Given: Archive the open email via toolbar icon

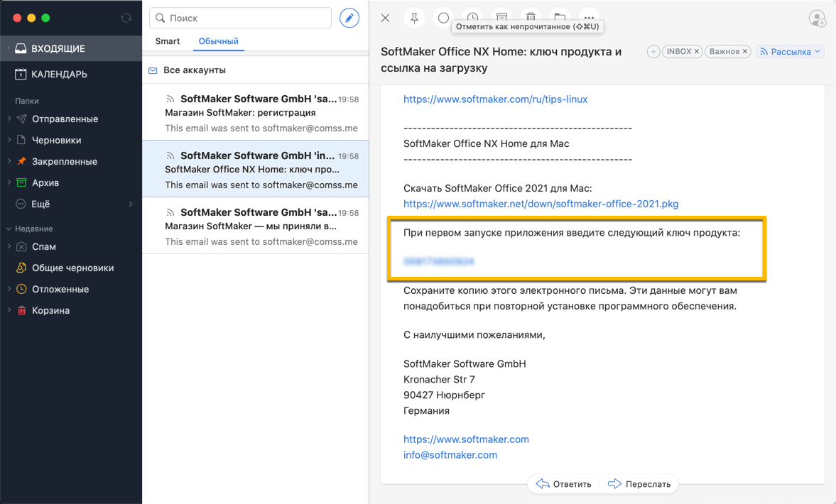Looking at the screenshot, I should [501, 18].
